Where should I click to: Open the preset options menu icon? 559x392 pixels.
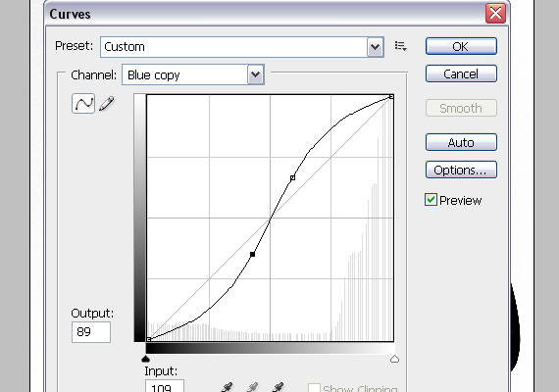click(x=401, y=46)
